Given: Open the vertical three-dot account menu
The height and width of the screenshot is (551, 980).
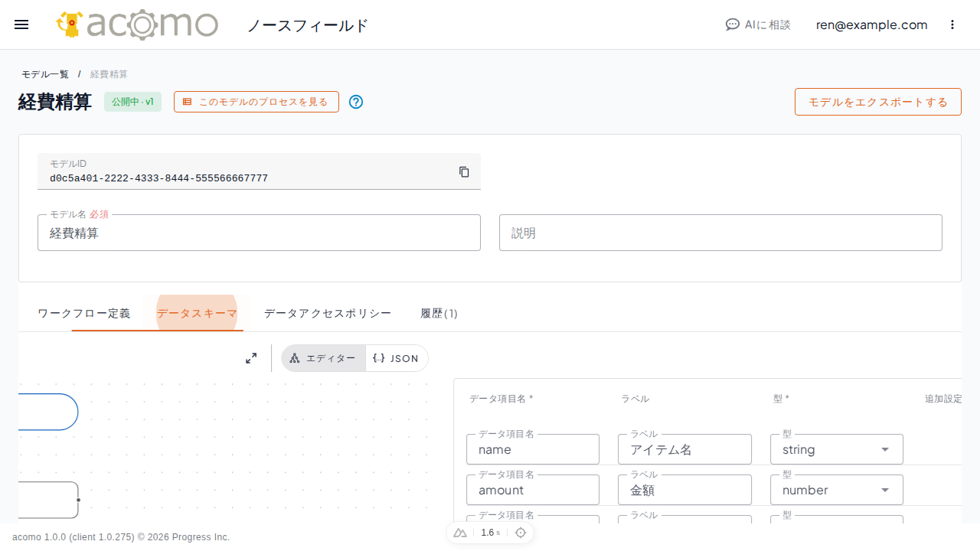Looking at the screenshot, I should 952,24.
